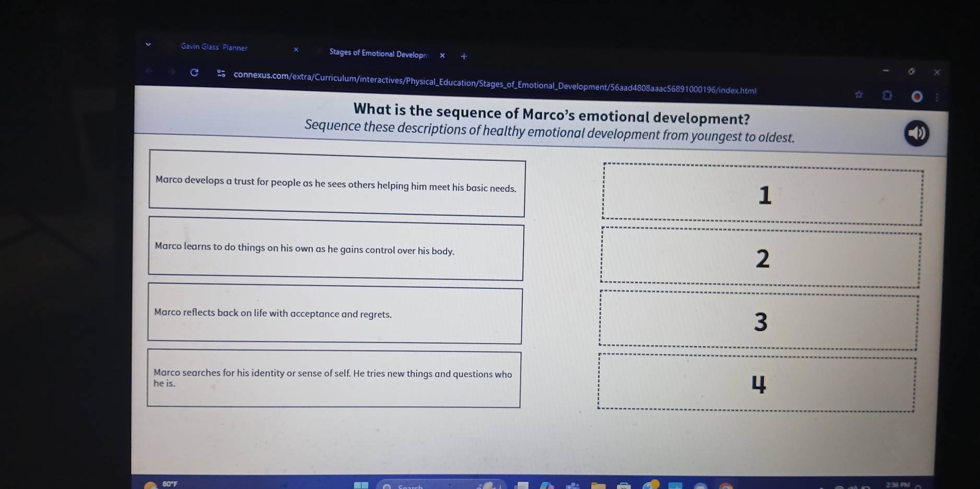The width and height of the screenshot is (980, 489).
Task: Click the 2:36 PM taskbar clock
Action: click(898, 485)
